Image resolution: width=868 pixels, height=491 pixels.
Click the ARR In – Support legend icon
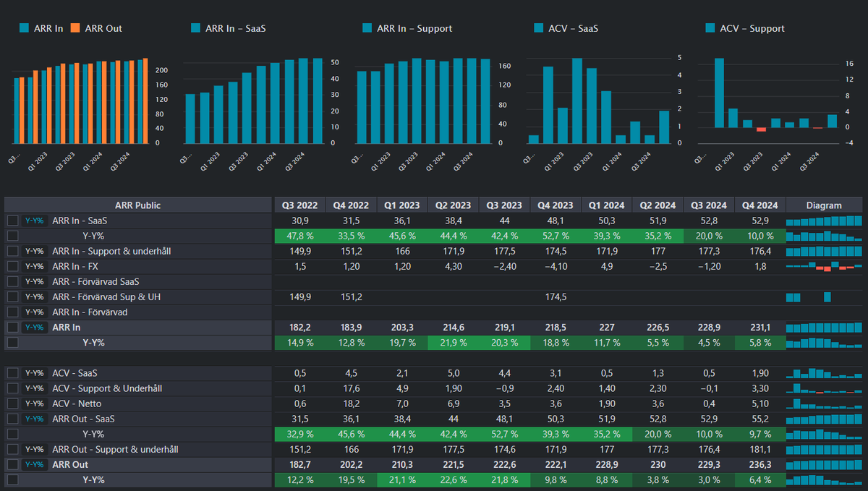369,28
